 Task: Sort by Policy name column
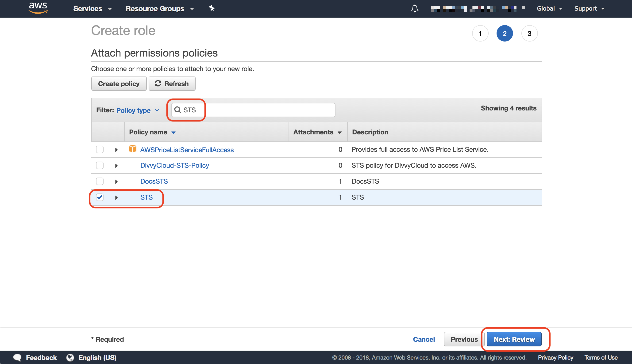(x=152, y=132)
